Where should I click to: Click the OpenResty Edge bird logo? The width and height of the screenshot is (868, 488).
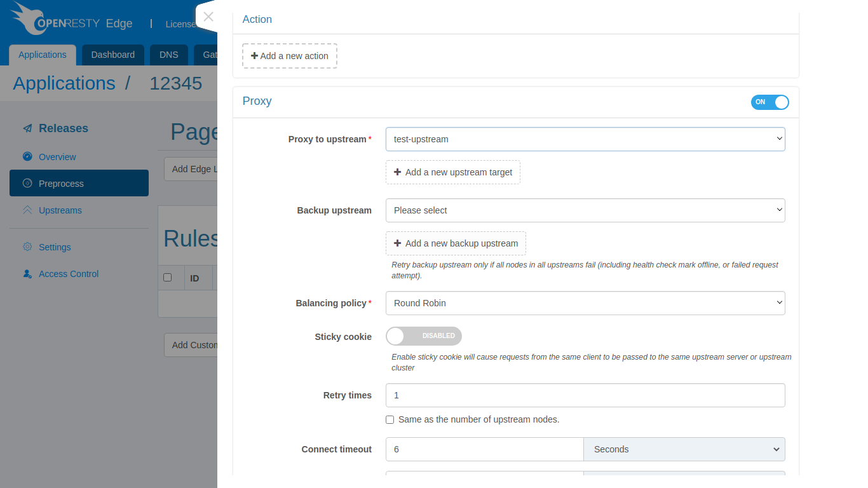click(29, 18)
